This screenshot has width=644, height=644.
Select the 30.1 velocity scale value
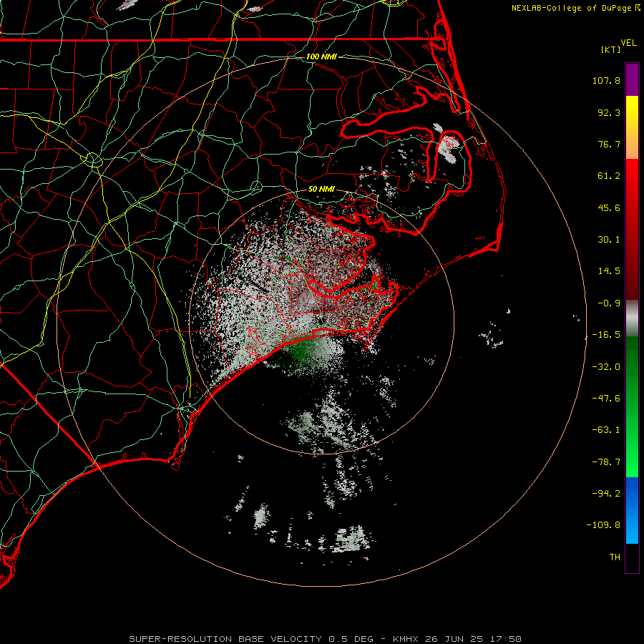609,240
